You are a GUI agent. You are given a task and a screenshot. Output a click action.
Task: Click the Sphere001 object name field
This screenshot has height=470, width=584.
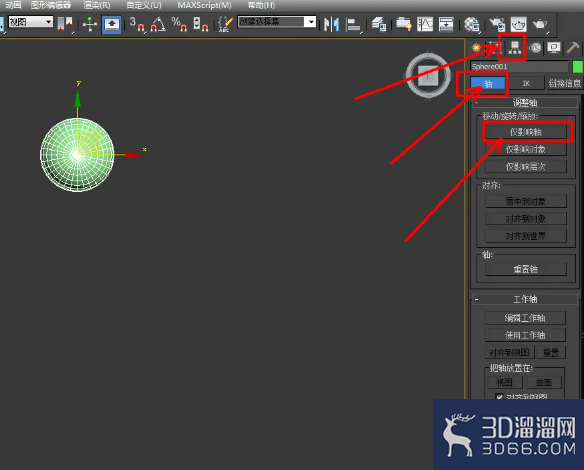pyautogui.click(x=519, y=67)
